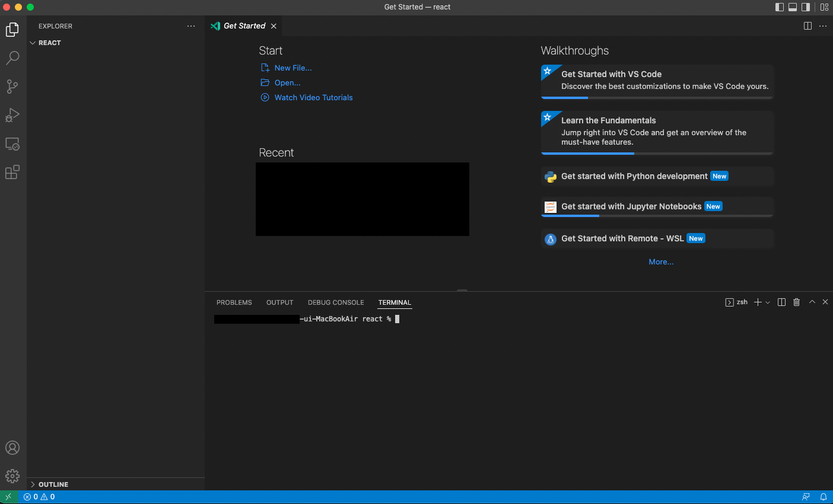Open Explorer Views and More Actions

(x=191, y=26)
